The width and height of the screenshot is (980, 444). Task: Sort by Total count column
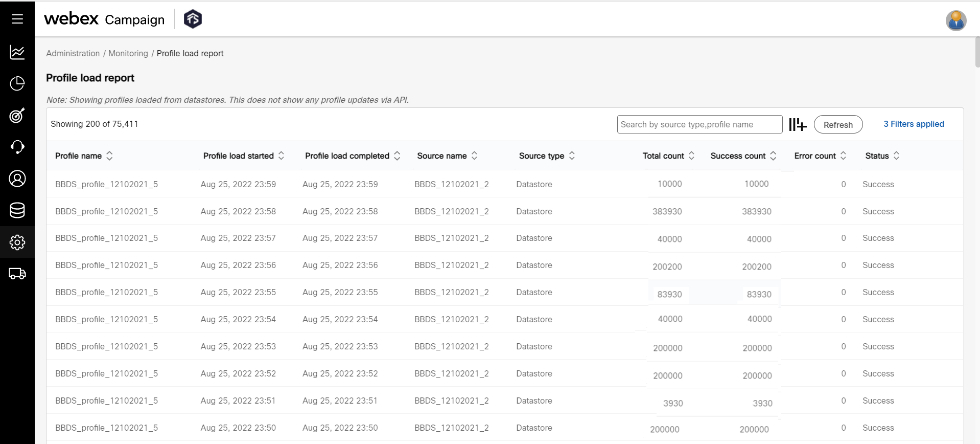pyautogui.click(x=691, y=156)
